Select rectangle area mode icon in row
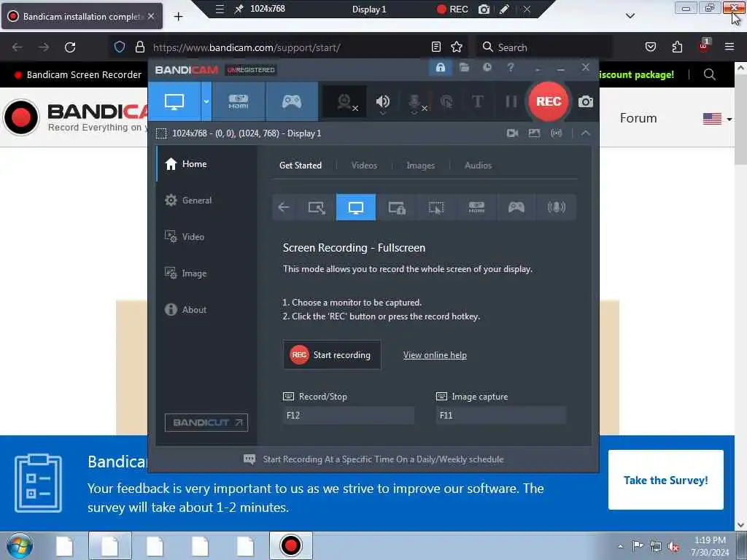Image resolution: width=747 pixels, height=560 pixels. click(x=317, y=207)
